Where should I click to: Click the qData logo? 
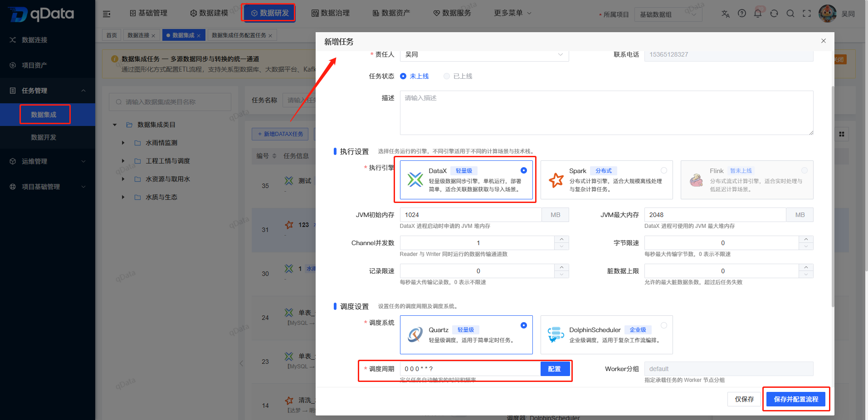(x=41, y=14)
